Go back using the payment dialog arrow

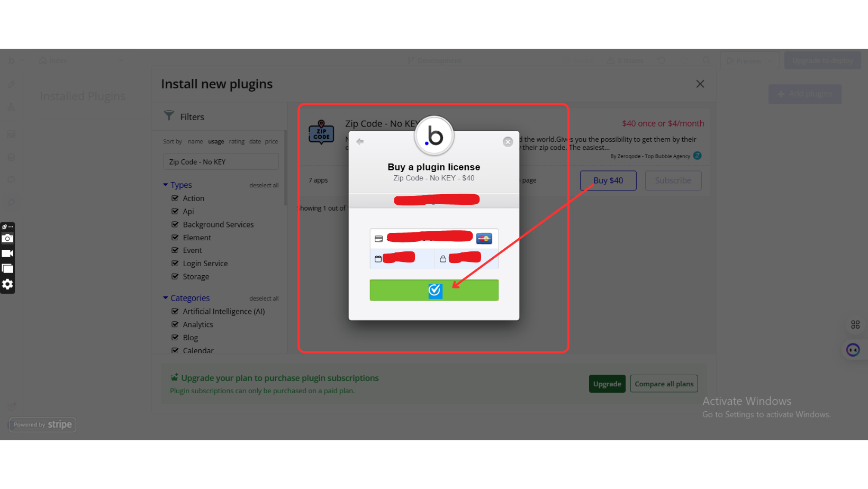[x=360, y=142]
